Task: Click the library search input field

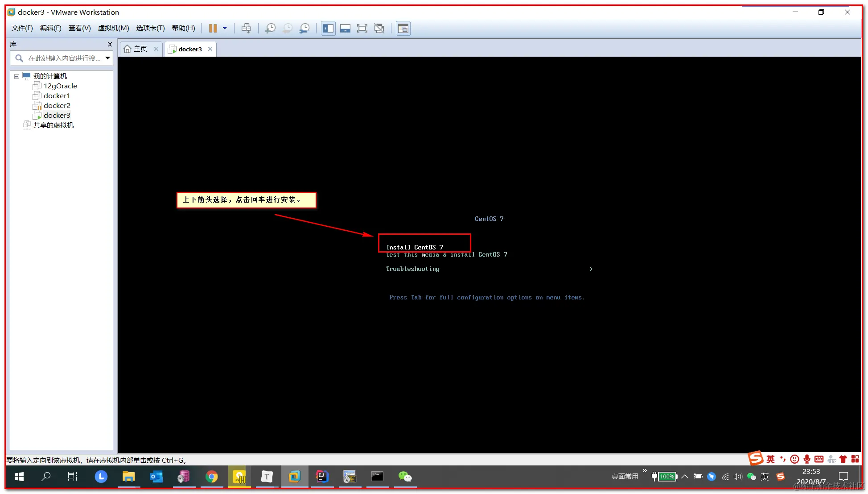Action: coord(62,58)
